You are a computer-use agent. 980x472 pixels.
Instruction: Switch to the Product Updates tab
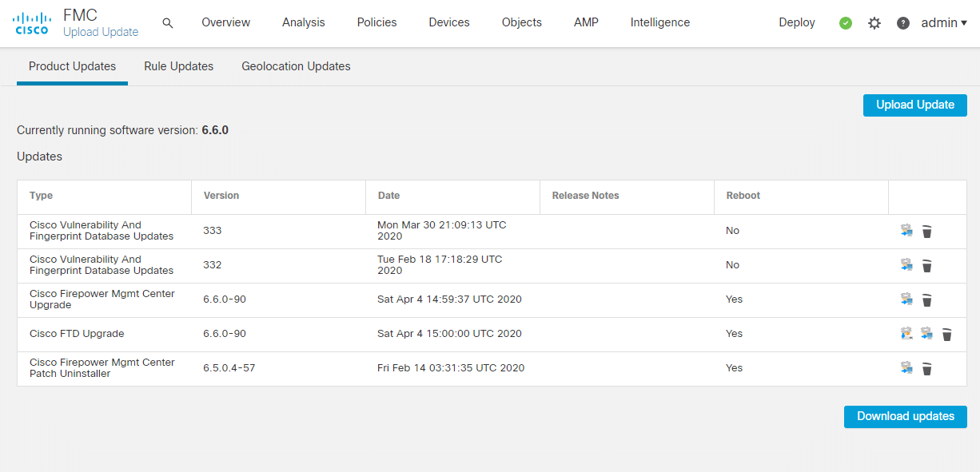[72, 66]
